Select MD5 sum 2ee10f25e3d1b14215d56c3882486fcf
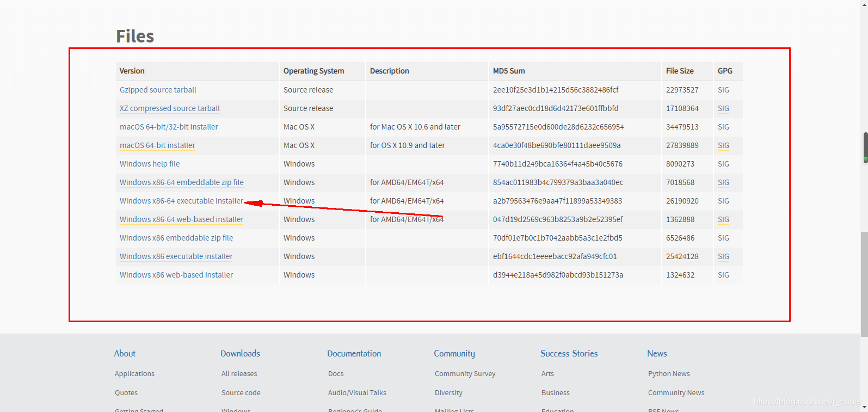868x412 pixels. tap(556, 90)
